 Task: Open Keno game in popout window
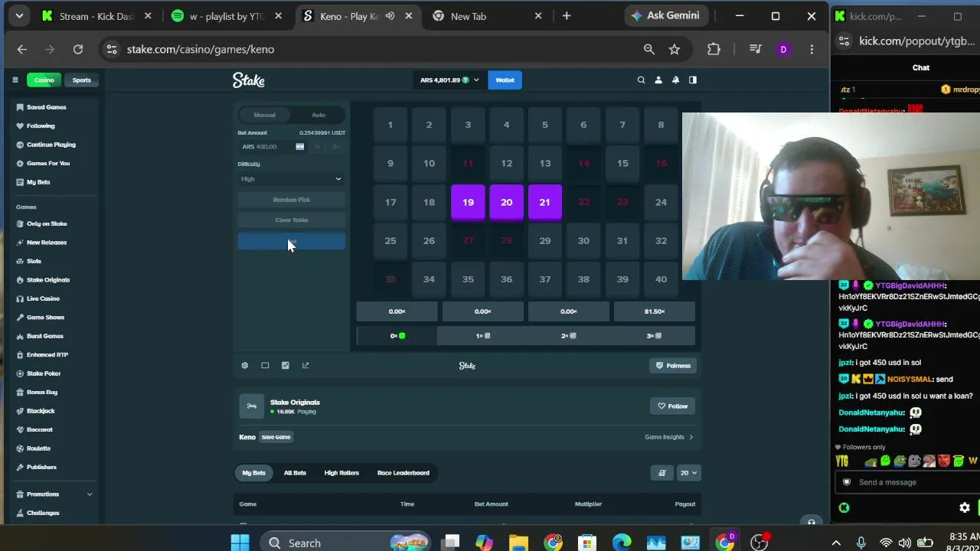(x=305, y=366)
